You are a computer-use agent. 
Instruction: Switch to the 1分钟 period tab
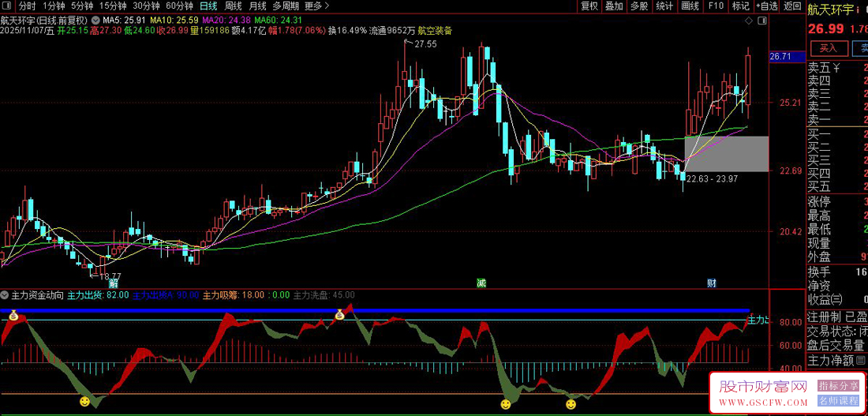point(54,6)
